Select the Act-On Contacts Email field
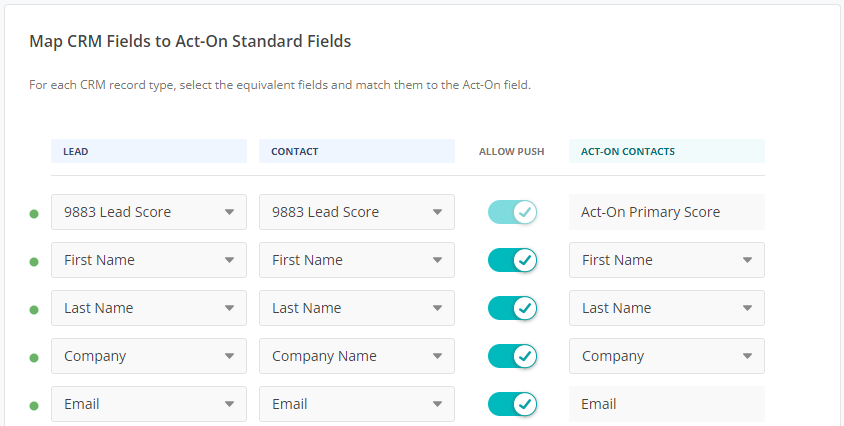Viewport: 844px width, 426px height. point(666,404)
